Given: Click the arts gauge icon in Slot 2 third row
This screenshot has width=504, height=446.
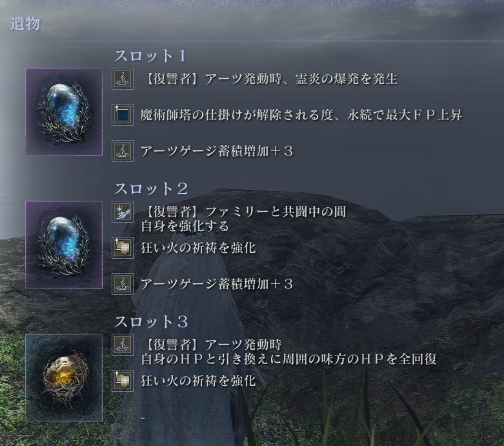Looking at the screenshot, I should pos(123,284).
